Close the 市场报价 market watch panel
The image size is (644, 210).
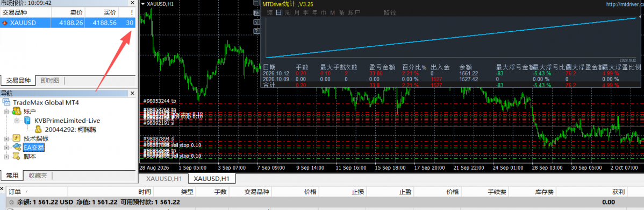point(132,3)
